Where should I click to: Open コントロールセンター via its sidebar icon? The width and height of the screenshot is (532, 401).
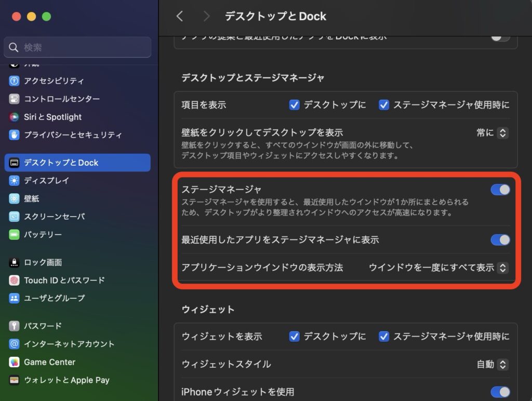coord(14,99)
